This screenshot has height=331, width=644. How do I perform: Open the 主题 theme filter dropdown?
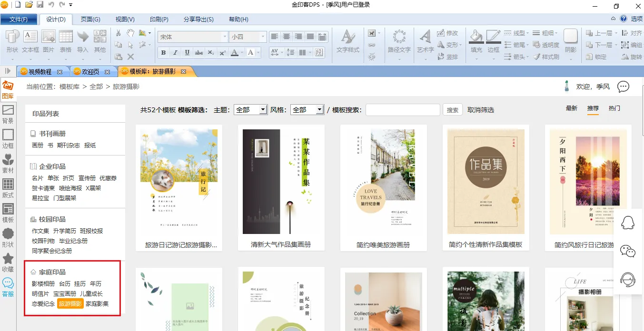(250, 110)
